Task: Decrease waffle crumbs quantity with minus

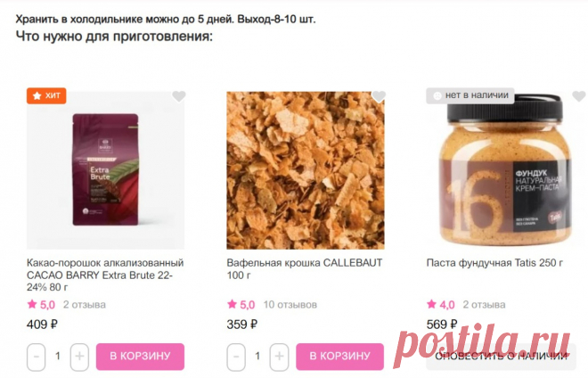Action: [236, 357]
